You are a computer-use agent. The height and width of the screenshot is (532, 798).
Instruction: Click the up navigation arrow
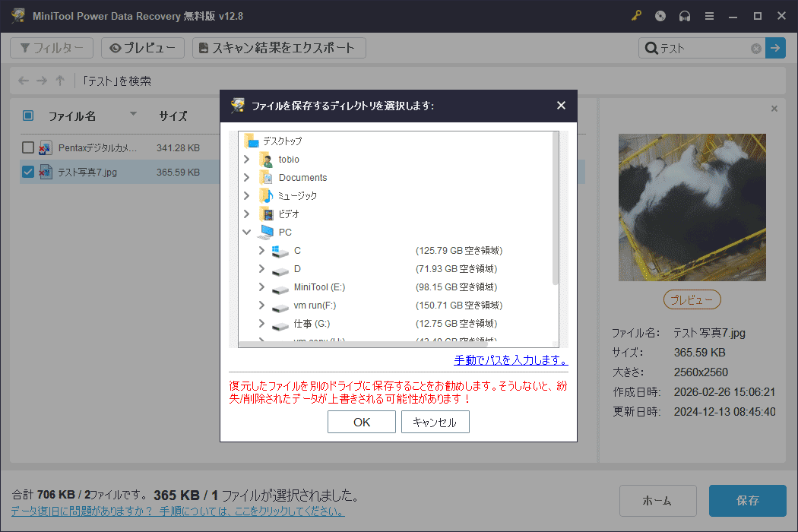60,81
